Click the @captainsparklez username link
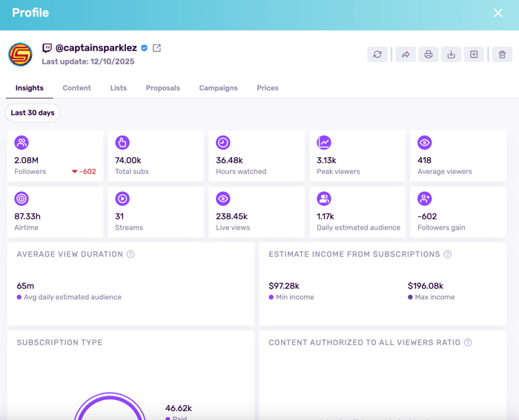The image size is (519, 420). 96,48
